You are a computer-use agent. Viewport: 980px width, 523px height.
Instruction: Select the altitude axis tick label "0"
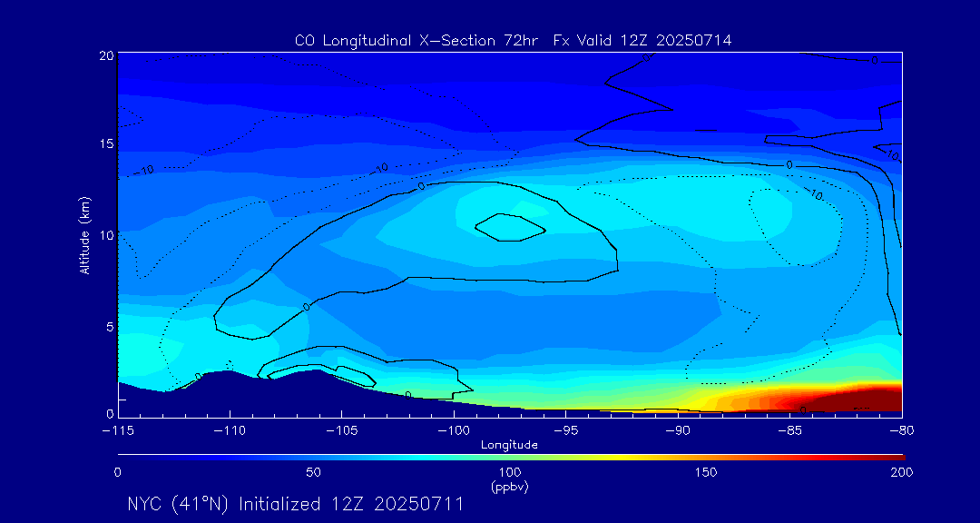[x=109, y=413]
